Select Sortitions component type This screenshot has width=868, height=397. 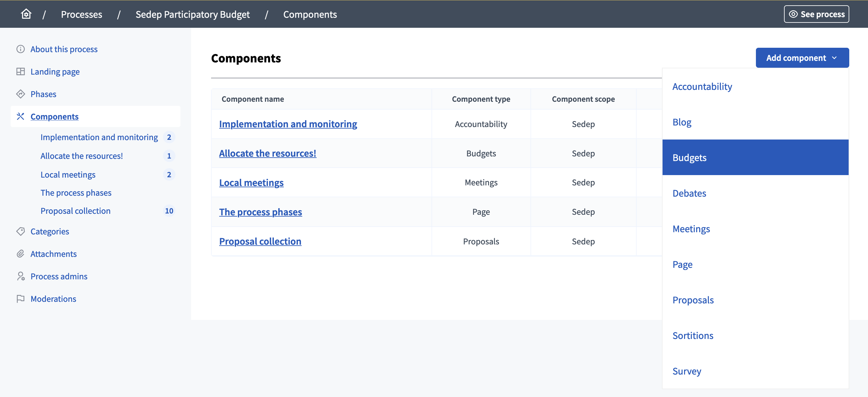693,336
